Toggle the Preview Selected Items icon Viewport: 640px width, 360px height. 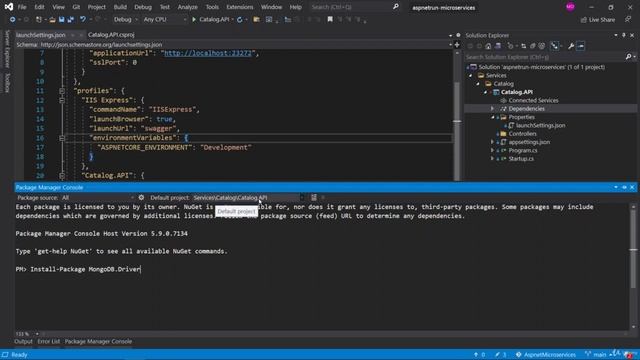point(580,46)
